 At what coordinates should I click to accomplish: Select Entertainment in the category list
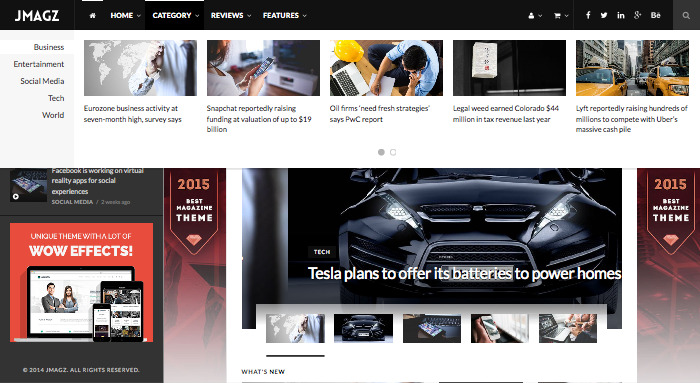(38, 64)
